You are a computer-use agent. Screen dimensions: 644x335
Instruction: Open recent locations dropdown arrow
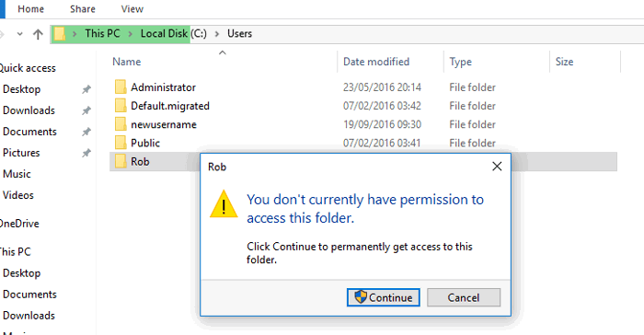click(x=19, y=34)
